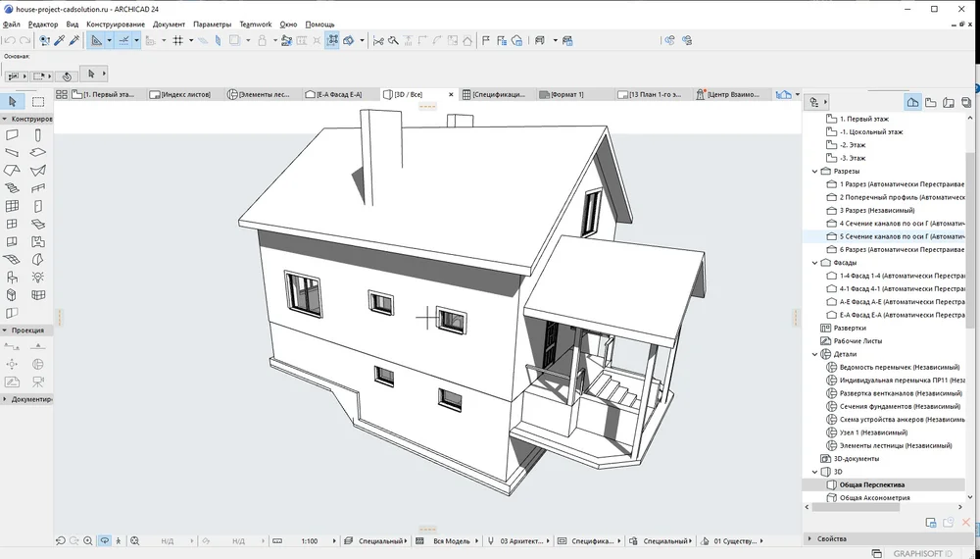
Task: Open the View Map in the navigator
Action: click(931, 102)
